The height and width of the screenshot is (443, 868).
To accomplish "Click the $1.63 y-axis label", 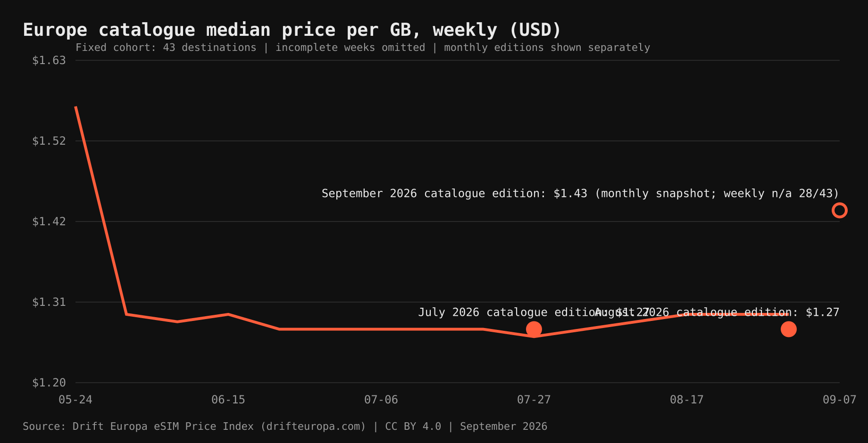I will (49, 60).
